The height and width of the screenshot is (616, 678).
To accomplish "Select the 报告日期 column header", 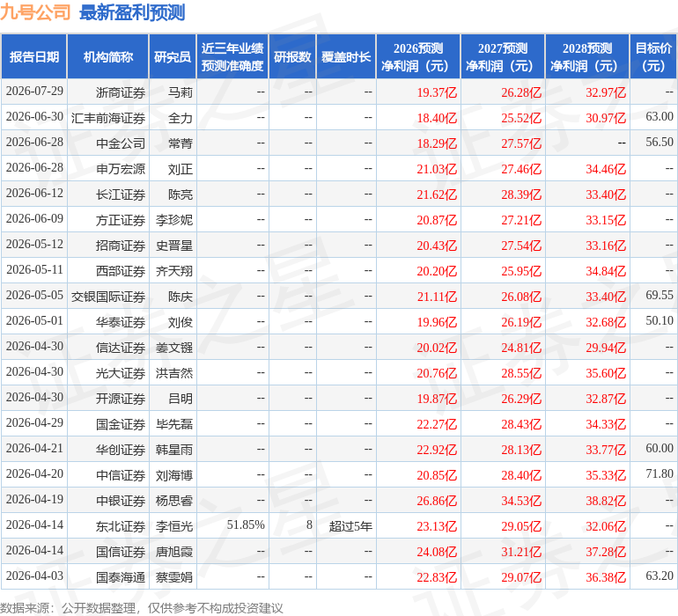I will tap(34, 56).
